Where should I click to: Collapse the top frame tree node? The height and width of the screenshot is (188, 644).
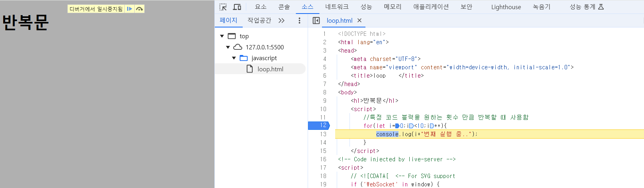point(222,36)
